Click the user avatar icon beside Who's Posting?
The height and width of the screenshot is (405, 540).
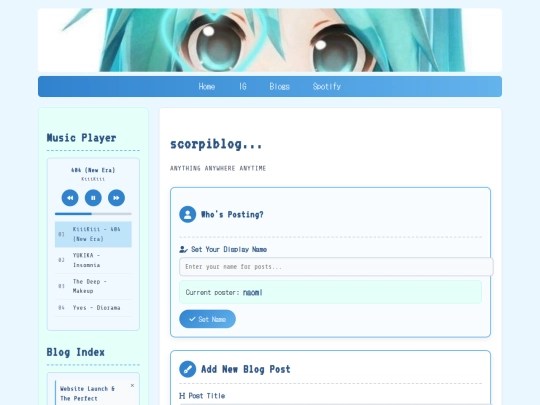pos(188,215)
